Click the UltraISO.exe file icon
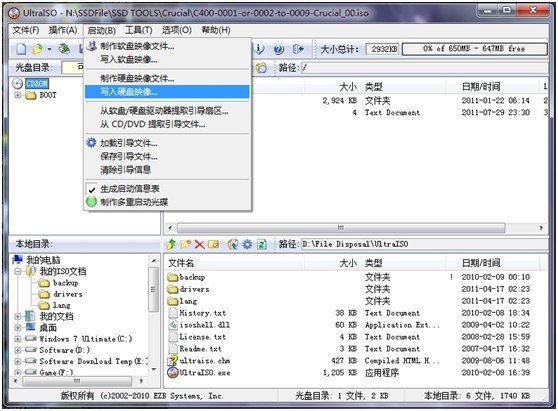Viewport: 558px width, 411px height. click(173, 372)
